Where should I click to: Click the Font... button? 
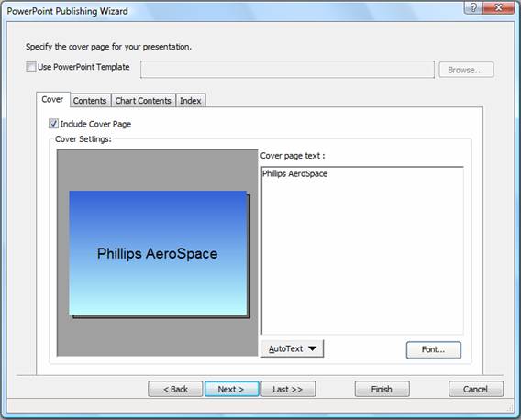coord(433,349)
